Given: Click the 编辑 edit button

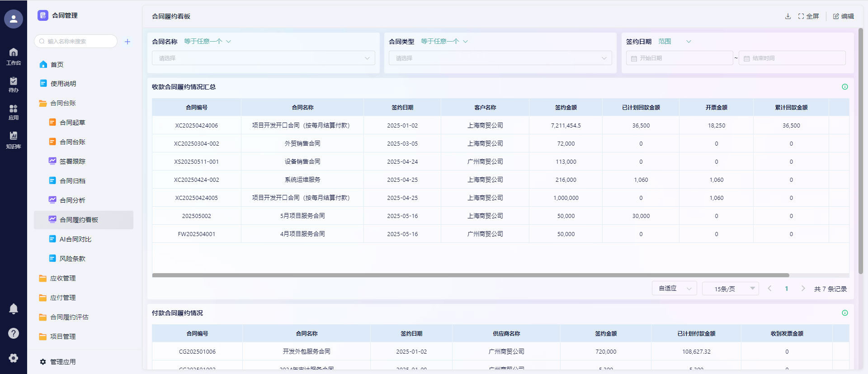Looking at the screenshot, I should pos(843,16).
